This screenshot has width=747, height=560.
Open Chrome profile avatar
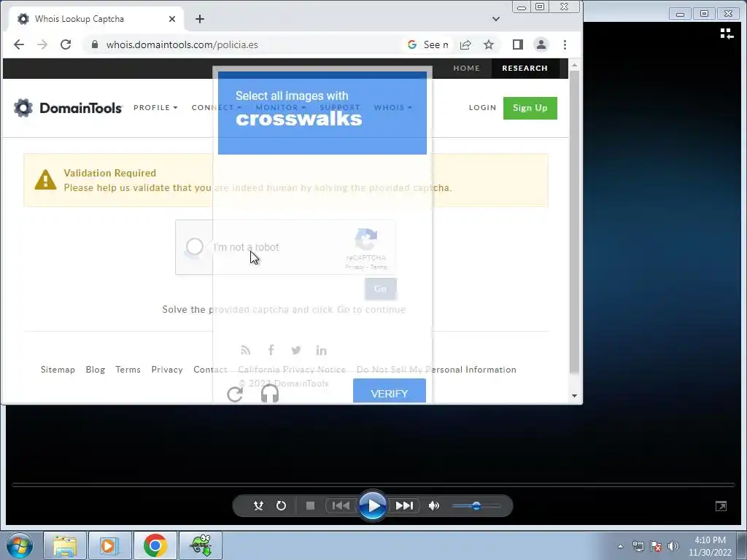click(541, 44)
